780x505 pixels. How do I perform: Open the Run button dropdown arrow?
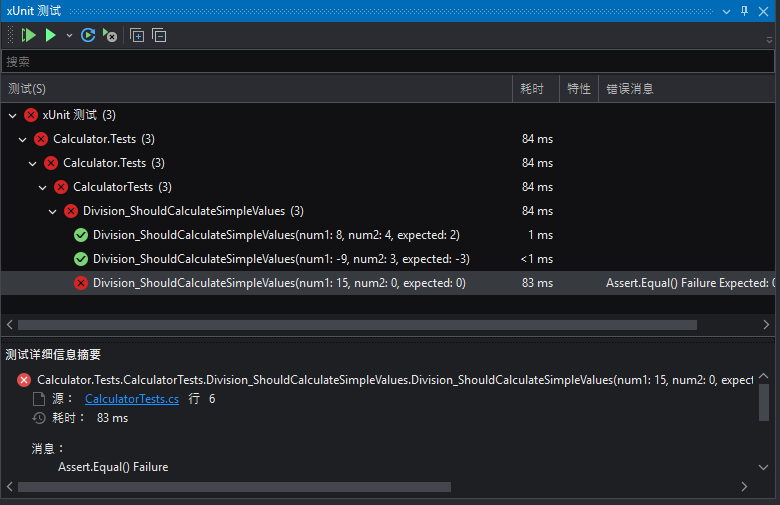69,36
